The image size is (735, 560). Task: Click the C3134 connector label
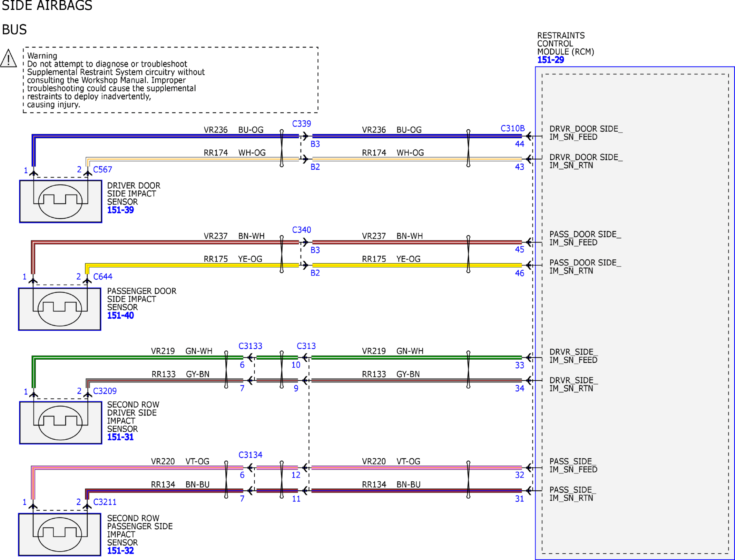tap(251, 455)
